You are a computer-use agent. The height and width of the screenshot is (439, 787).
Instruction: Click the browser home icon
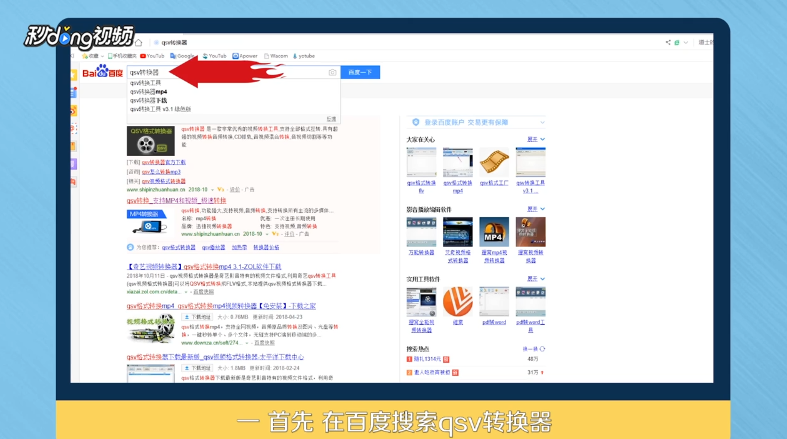[x=139, y=42]
